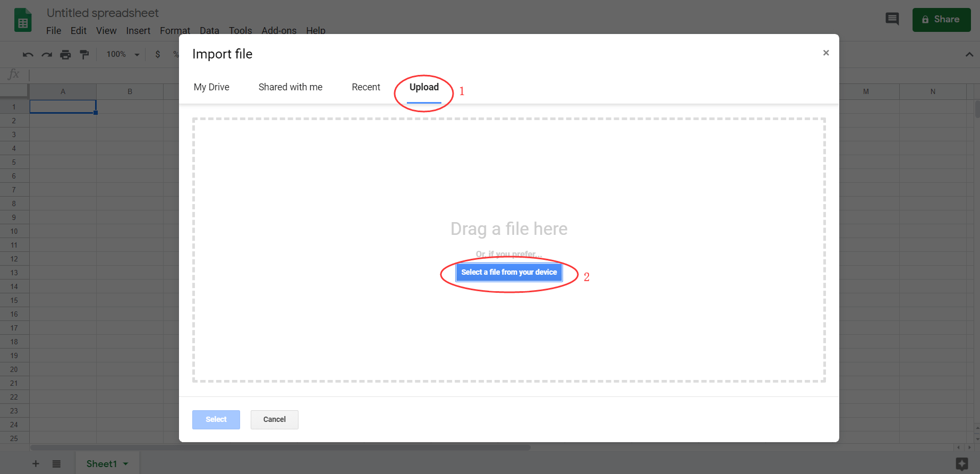This screenshot has width=980, height=474.
Task: Open the zoom 100% dropdown
Action: pyautogui.click(x=123, y=55)
